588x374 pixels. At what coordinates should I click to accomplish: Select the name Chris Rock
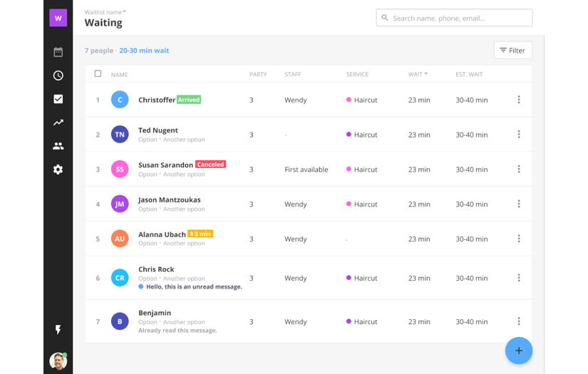tap(156, 269)
